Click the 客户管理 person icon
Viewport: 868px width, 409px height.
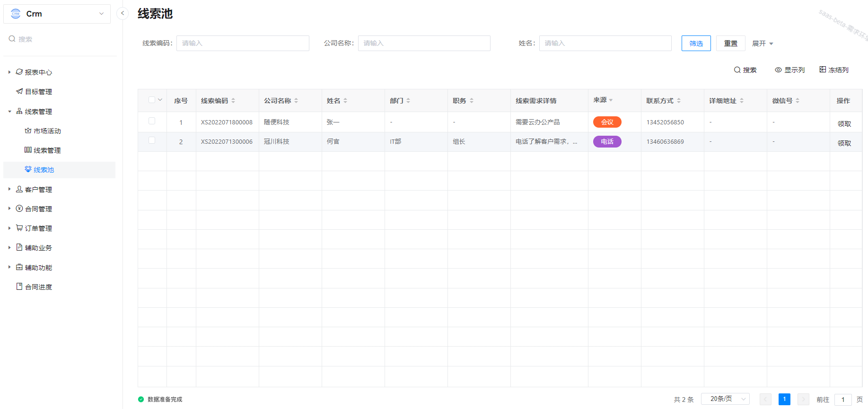pyautogui.click(x=19, y=189)
